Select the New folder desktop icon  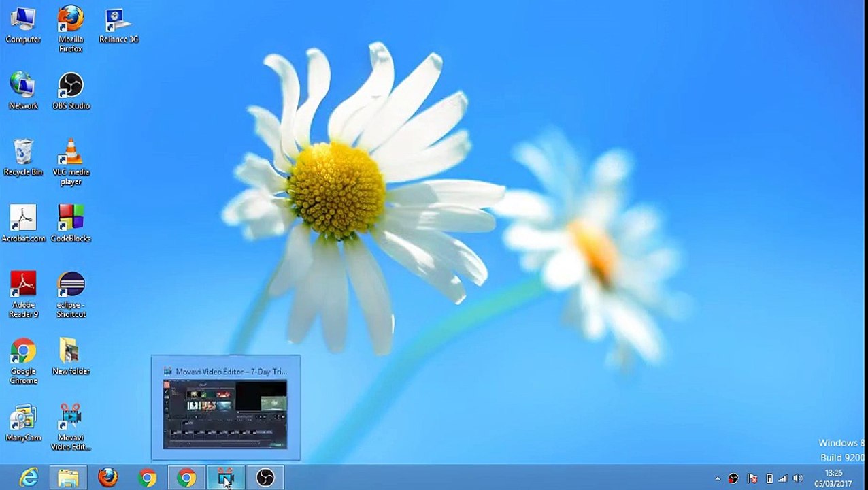point(71,357)
